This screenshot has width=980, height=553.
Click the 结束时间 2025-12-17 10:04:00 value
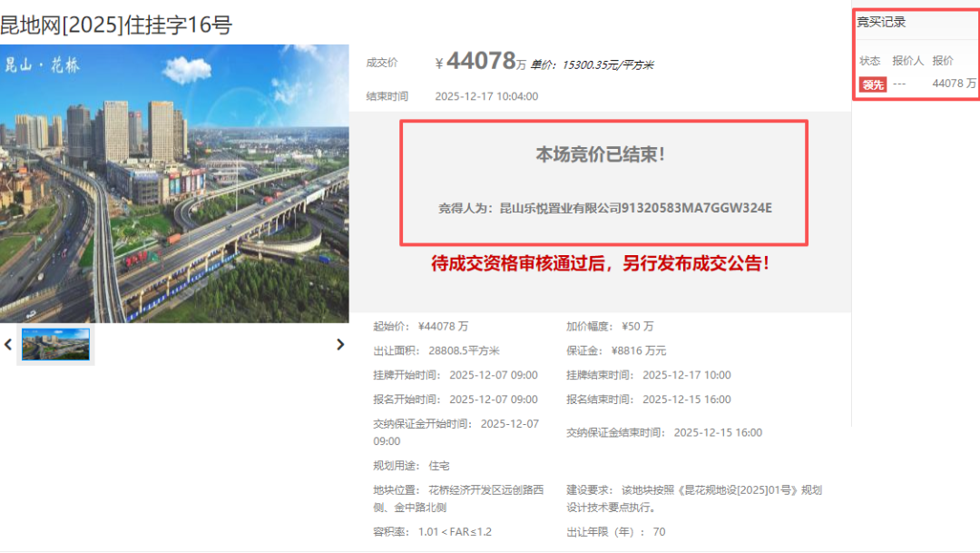(486, 96)
